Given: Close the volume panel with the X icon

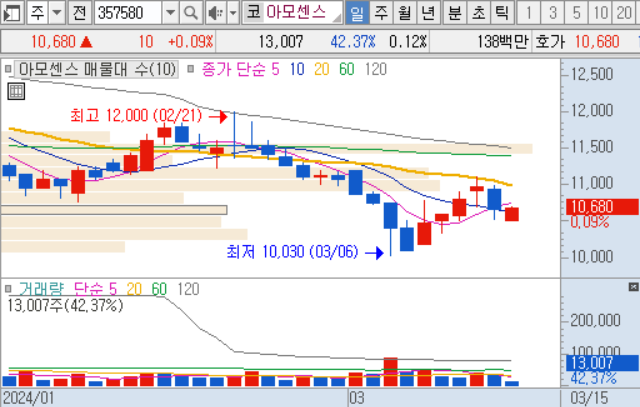Looking at the screenshot, I should (633, 287).
